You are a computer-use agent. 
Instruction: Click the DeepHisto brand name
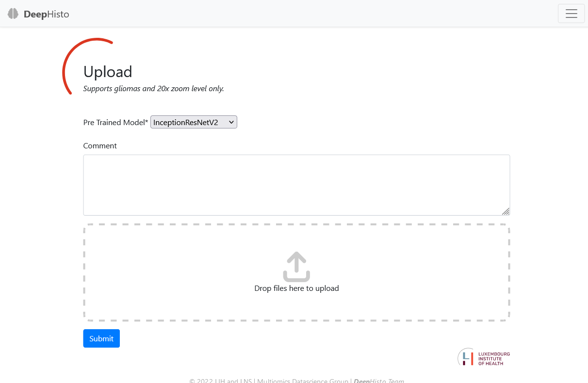47,14
